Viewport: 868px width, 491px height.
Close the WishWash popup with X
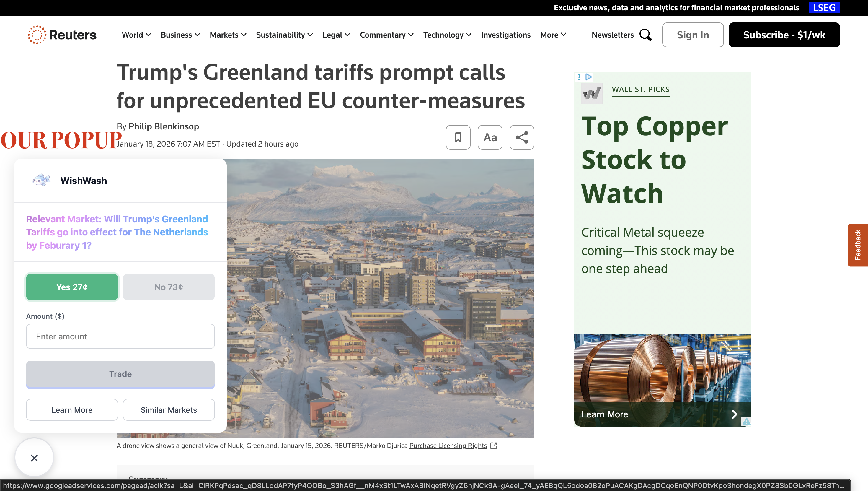[x=34, y=458]
